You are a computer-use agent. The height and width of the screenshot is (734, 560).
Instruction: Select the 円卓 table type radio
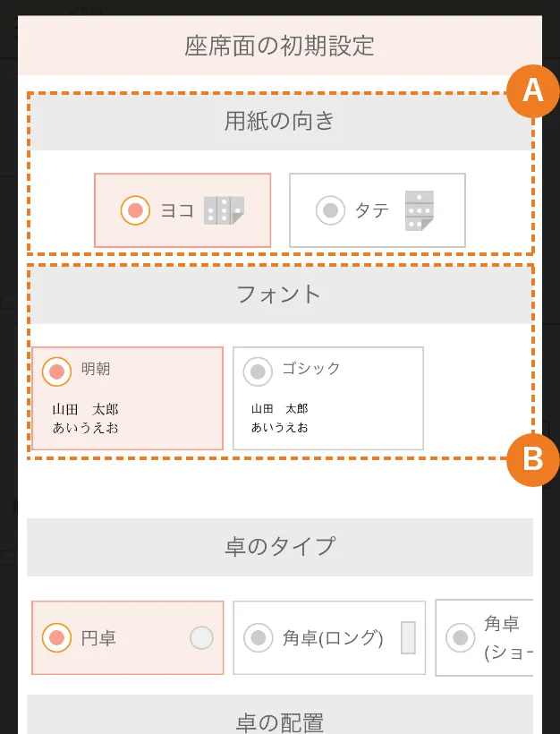[56, 637]
